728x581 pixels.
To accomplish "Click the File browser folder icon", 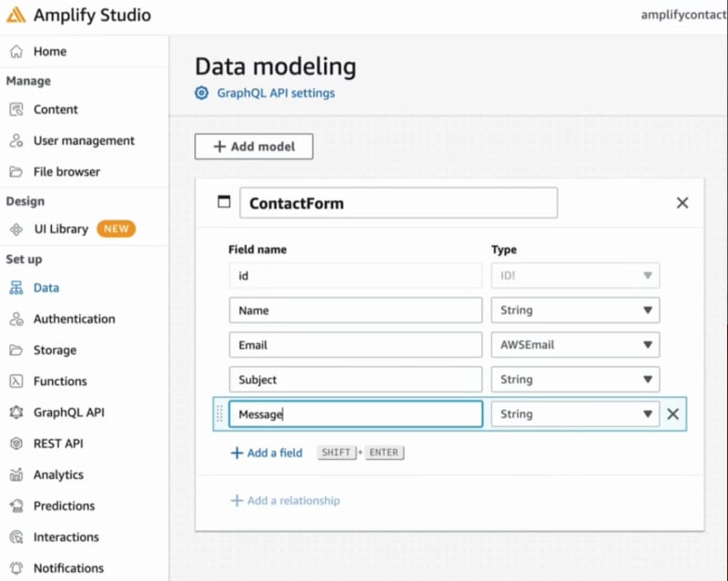I will tap(16, 172).
